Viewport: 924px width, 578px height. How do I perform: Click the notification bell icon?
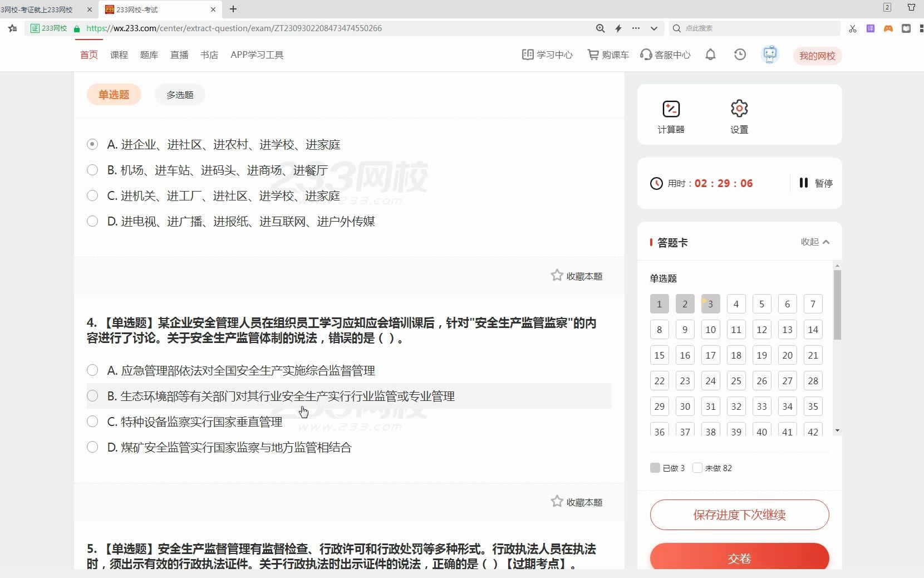[x=711, y=54]
